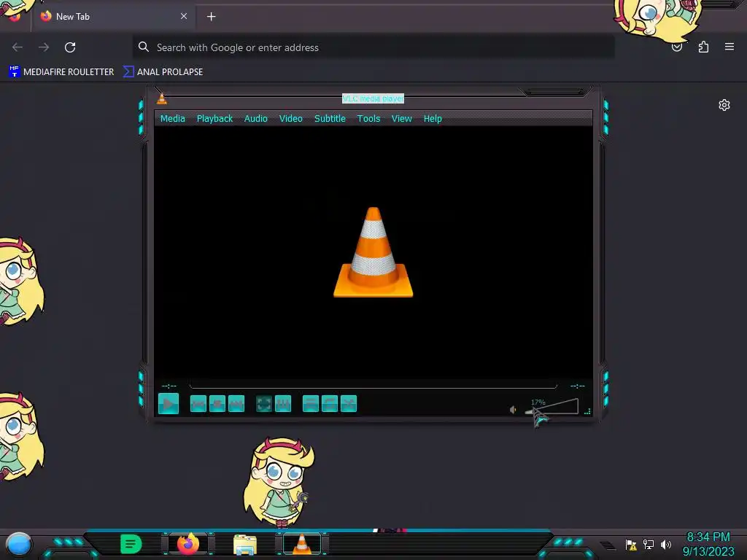Go forward in Firefox
Image resolution: width=747 pixels, height=560 pixels.
(44, 47)
